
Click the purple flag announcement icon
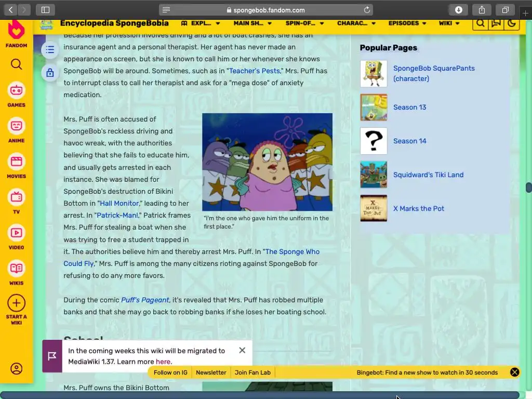point(52,356)
